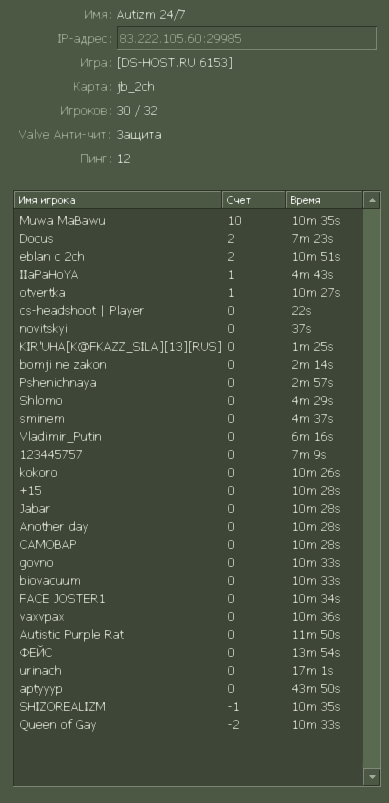Select the Vladimir_Putin player entry

(x=188, y=437)
